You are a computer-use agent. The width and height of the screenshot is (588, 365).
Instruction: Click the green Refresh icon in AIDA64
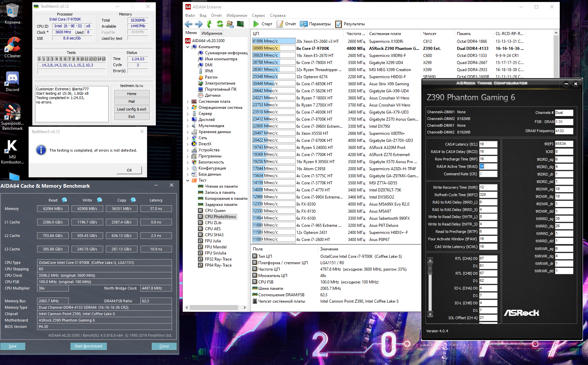[220, 24]
